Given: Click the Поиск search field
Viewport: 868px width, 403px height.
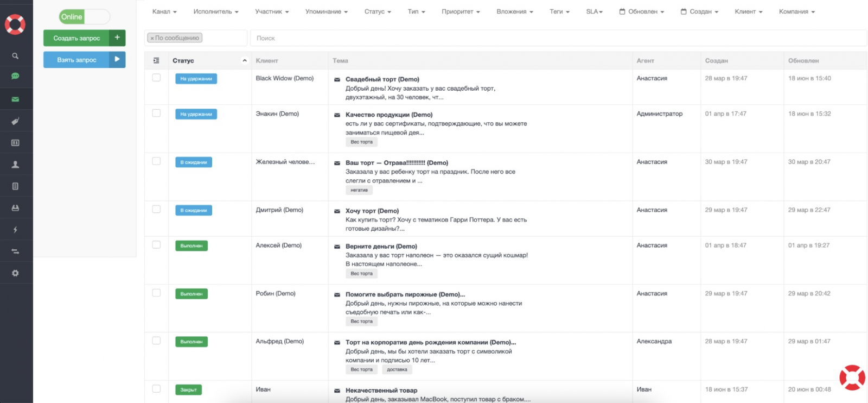Looking at the screenshot, I should 558,38.
